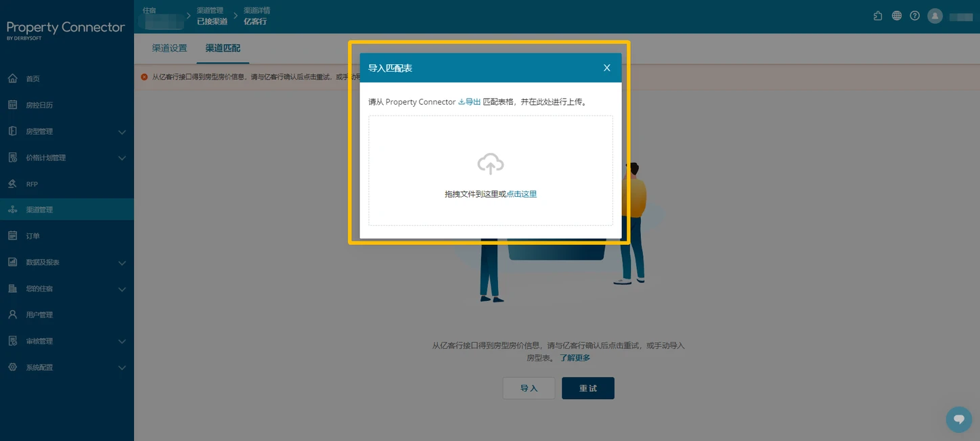The height and width of the screenshot is (441, 980).
Task: Click the Property Connector logo
Action: 66,30
